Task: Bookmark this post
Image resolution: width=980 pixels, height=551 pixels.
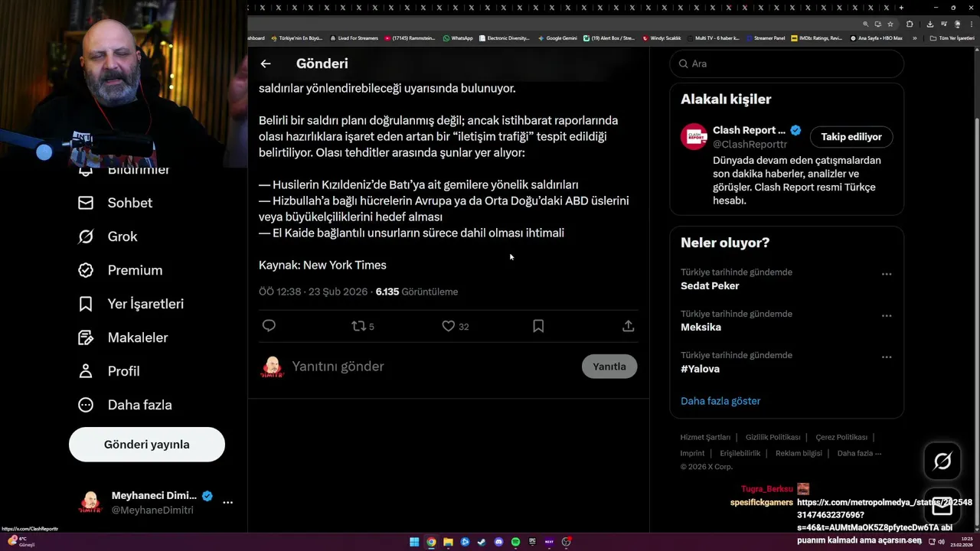Action: (538, 326)
